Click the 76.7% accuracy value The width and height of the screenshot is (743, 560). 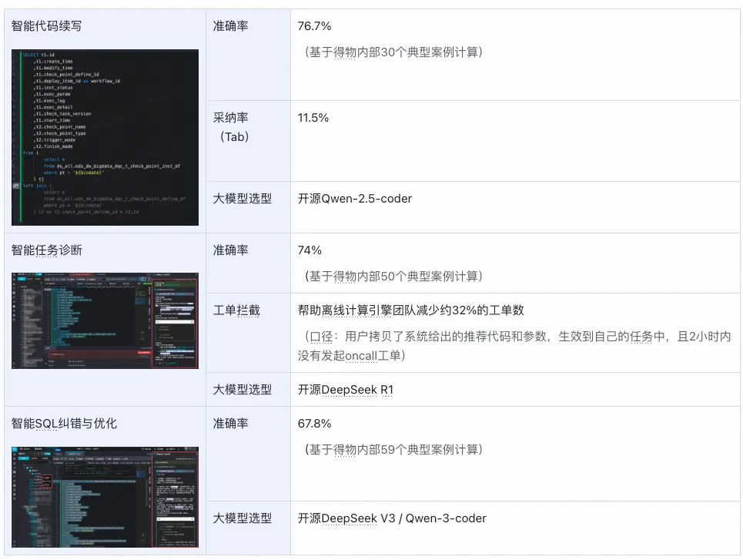314,26
